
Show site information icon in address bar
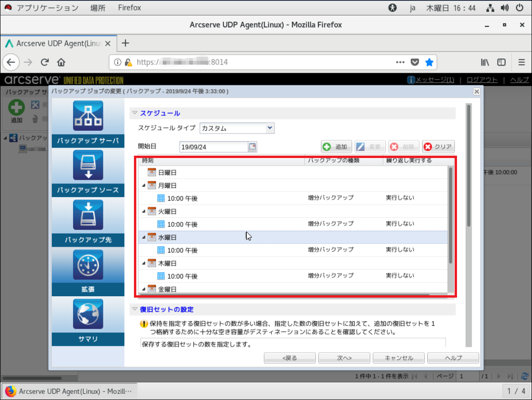pos(117,62)
